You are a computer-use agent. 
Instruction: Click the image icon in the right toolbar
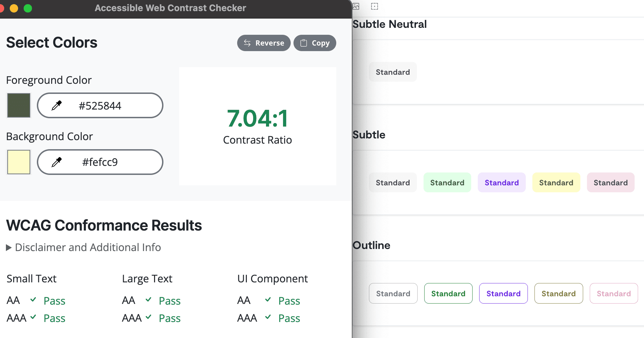356,6
